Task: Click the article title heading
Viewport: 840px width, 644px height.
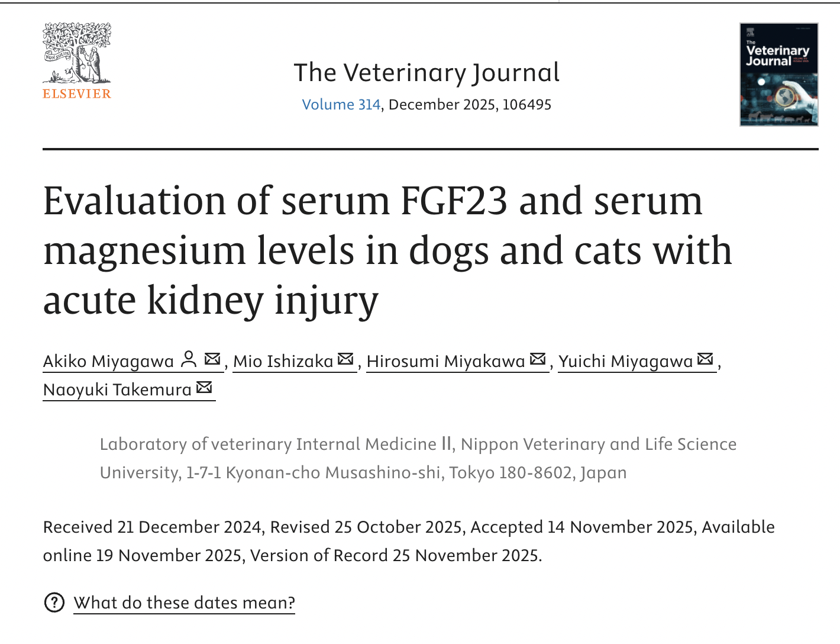Action: click(387, 250)
